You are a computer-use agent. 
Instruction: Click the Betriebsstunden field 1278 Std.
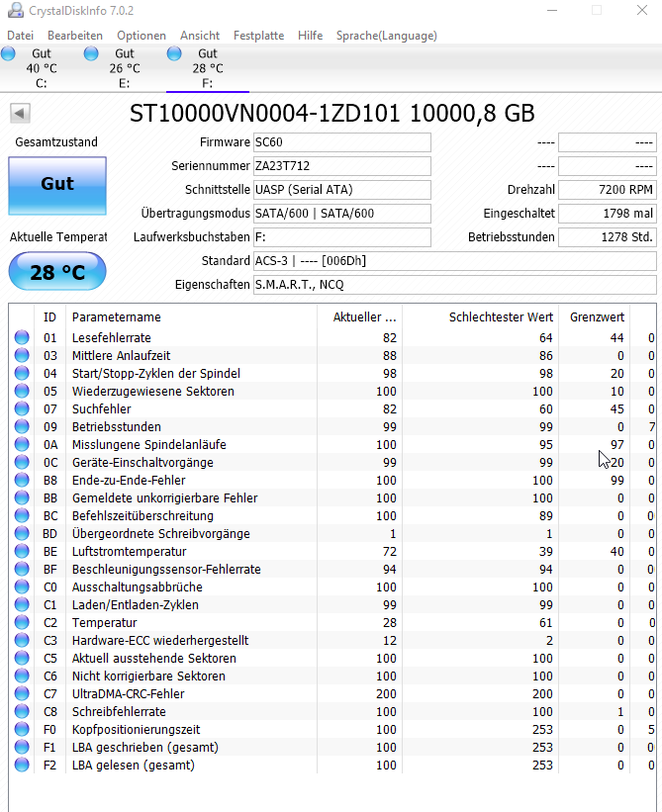608,237
